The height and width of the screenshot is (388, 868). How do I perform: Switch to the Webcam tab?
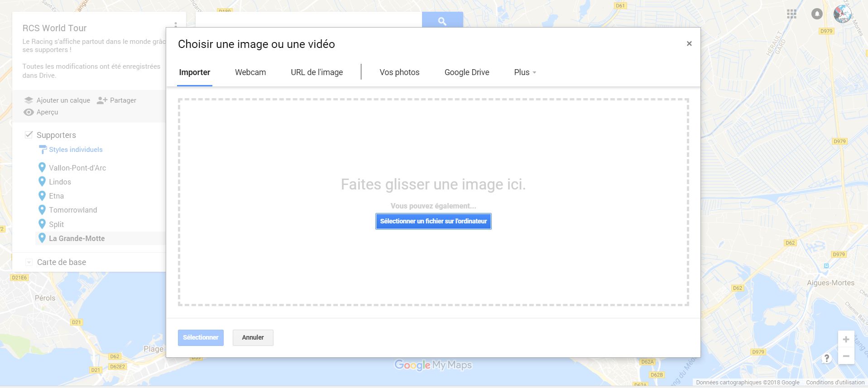pyautogui.click(x=250, y=72)
